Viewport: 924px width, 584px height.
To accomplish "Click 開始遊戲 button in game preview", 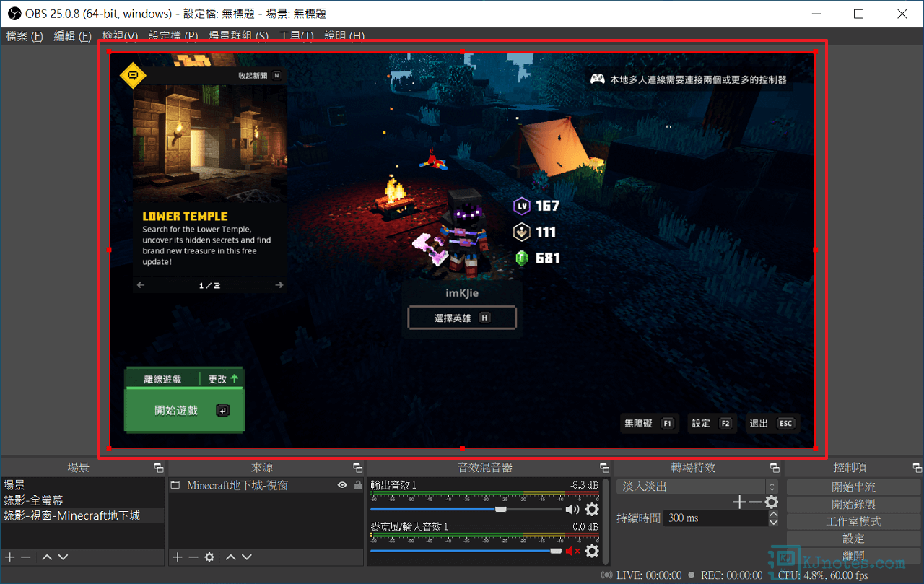I will point(185,410).
